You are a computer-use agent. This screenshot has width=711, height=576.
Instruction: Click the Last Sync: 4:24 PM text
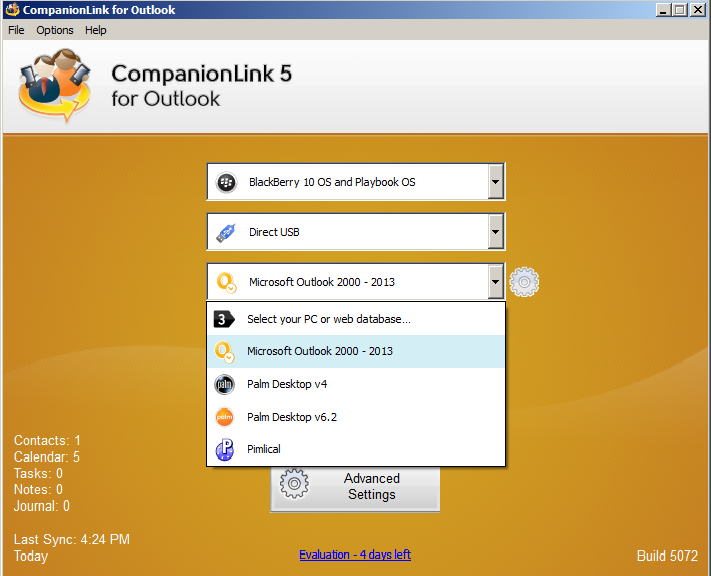[x=72, y=539]
